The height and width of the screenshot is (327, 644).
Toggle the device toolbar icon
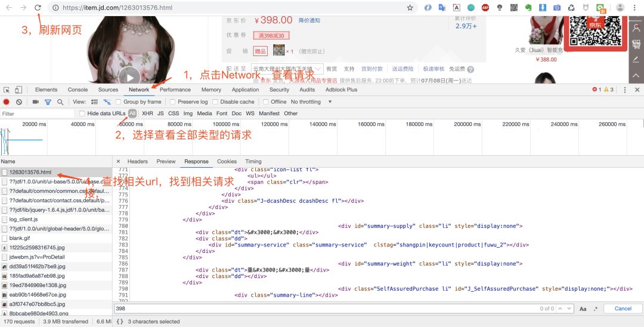18,90
